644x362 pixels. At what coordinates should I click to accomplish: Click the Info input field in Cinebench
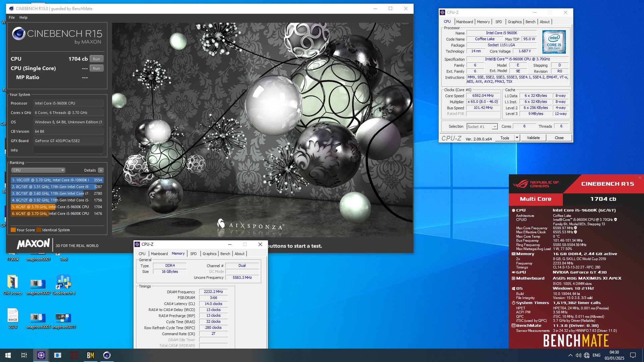tap(68, 150)
